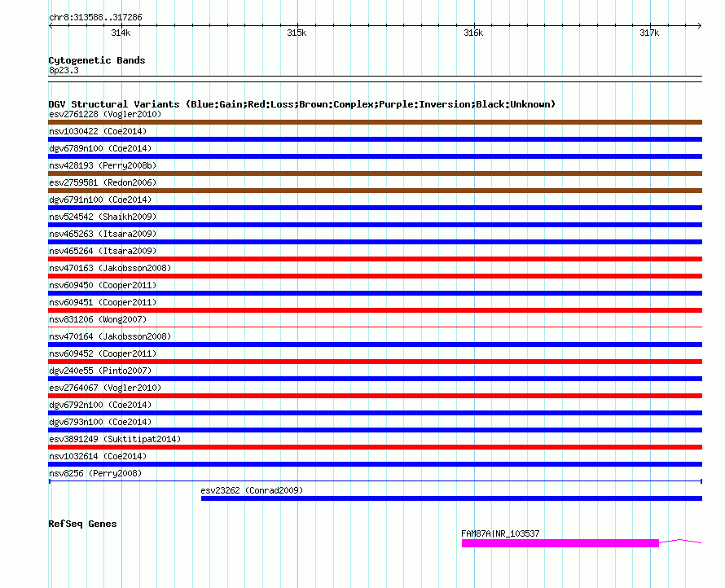Click the blue nsv1030422 gain bar
The image size is (725, 588).
click(375, 139)
